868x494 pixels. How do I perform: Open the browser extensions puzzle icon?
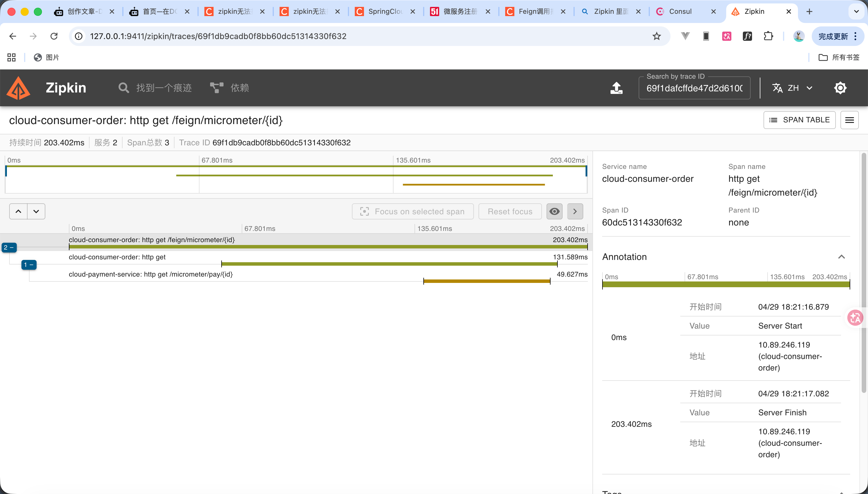[768, 36]
